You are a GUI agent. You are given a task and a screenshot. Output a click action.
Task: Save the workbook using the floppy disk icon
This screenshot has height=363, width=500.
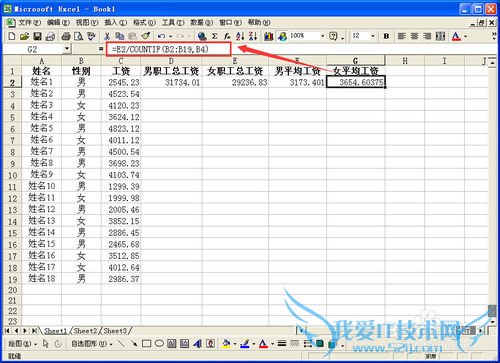pyautogui.click(x=37, y=36)
